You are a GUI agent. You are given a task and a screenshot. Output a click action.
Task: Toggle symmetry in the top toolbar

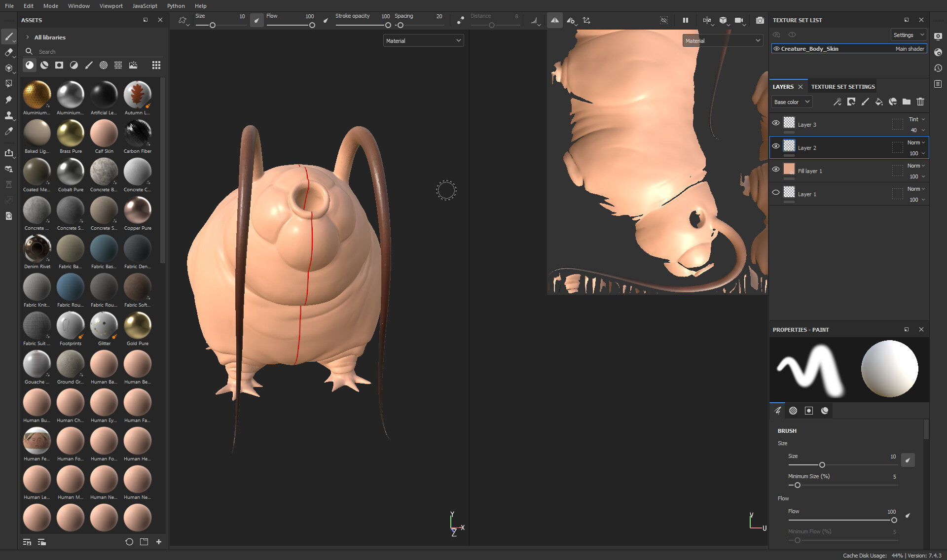click(x=555, y=20)
